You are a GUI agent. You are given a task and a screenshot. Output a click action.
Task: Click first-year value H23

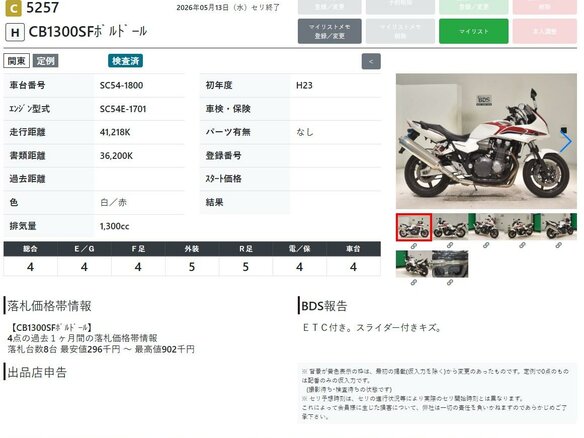coord(304,85)
